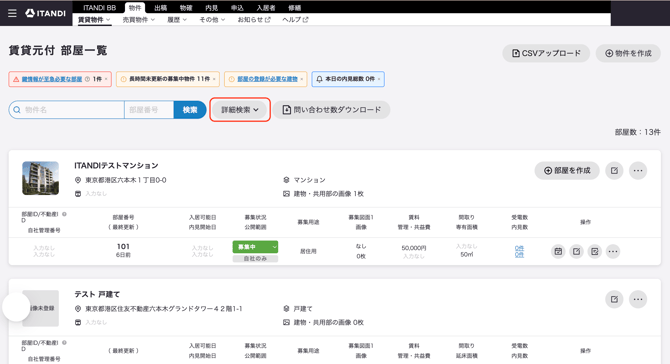Viewport: 670px width, 364px height.
Task: Click the 物件を作成 button
Action: [628, 53]
